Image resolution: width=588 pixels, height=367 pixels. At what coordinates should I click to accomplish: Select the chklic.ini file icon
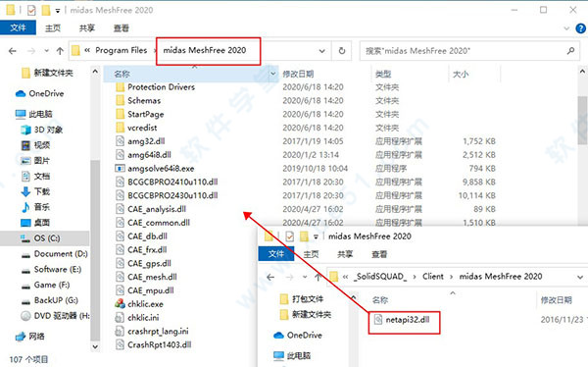click(120, 317)
